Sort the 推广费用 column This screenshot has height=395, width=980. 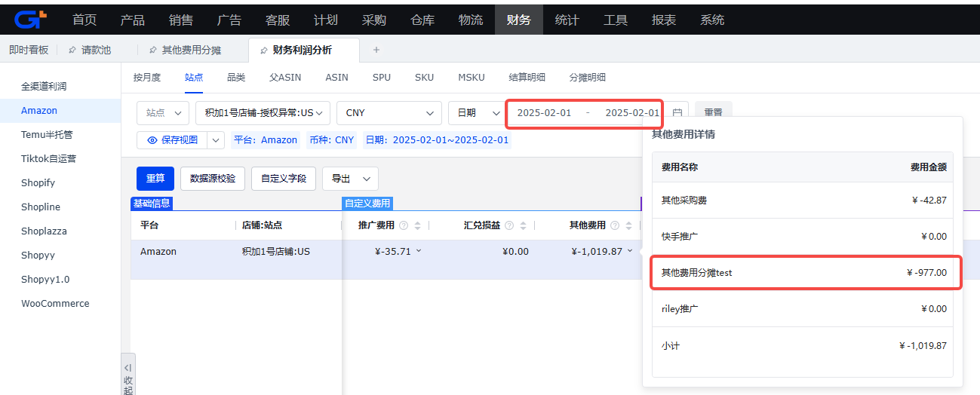417,225
